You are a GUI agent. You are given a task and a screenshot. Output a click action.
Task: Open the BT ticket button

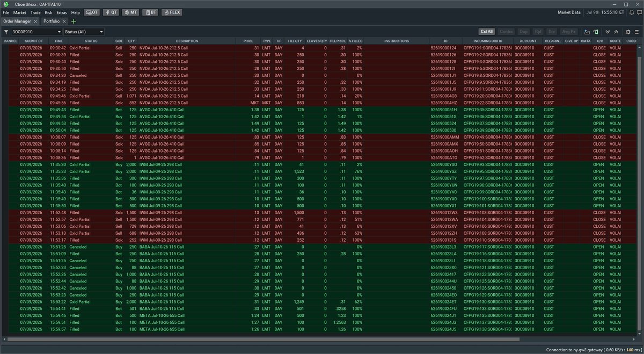click(x=150, y=12)
